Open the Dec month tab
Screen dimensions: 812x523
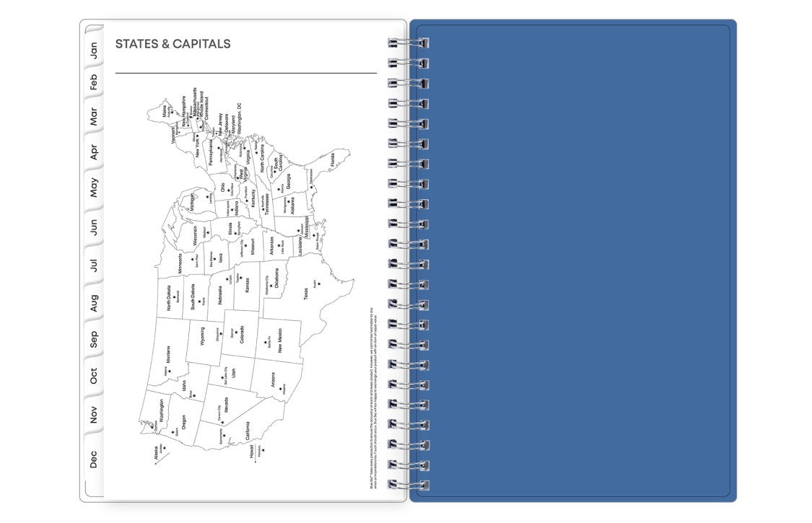point(94,459)
